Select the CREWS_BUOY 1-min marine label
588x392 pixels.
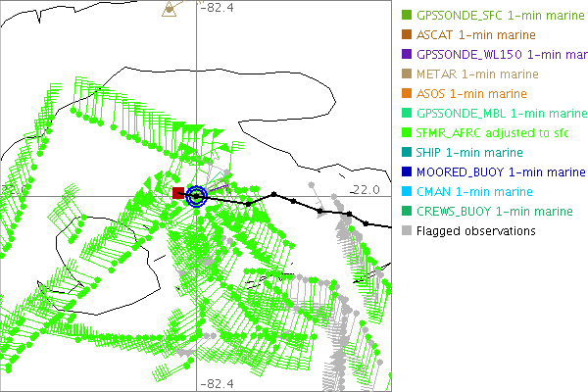tap(494, 212)
